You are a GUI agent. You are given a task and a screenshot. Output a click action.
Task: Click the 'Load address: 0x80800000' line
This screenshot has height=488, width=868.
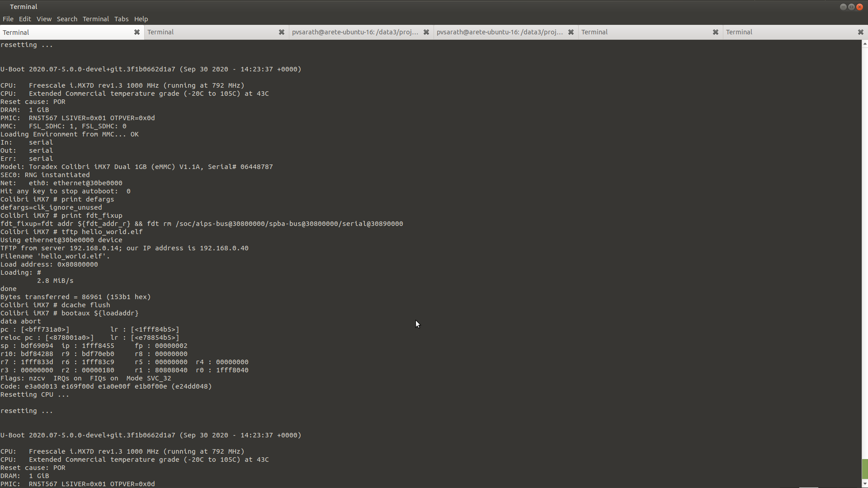(x=49, y=264)
